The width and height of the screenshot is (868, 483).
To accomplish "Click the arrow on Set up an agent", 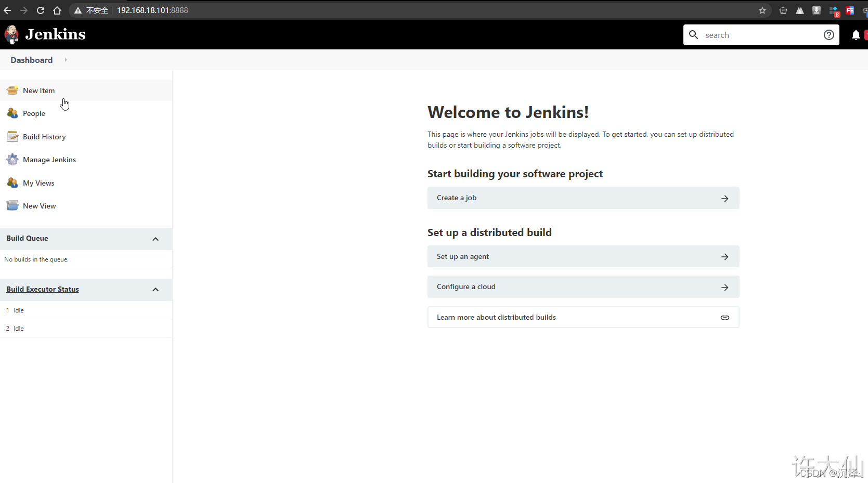I will (724, 257).
